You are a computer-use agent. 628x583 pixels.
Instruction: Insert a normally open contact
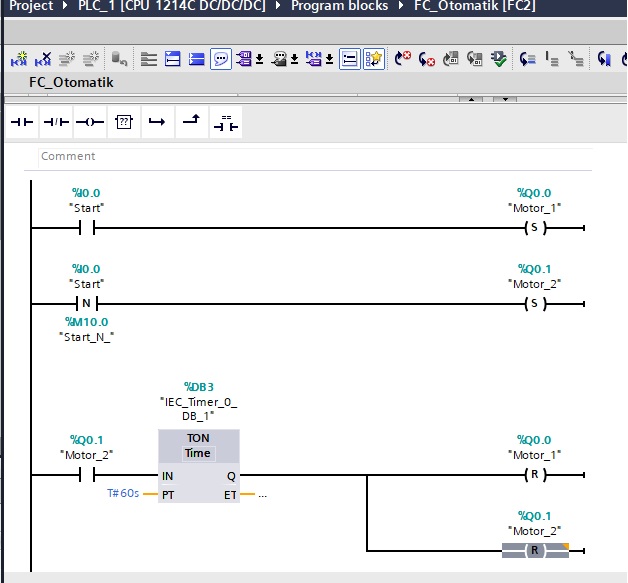click(x=22, y=122)
